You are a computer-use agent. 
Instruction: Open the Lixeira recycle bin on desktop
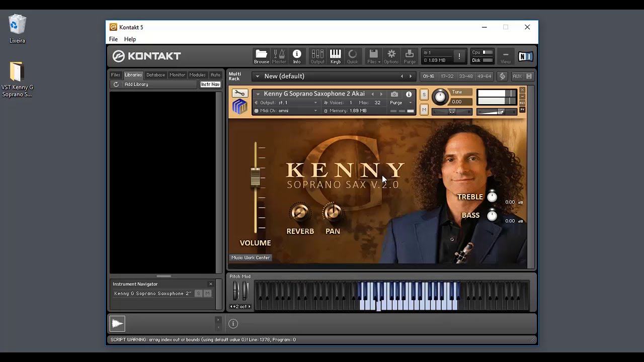click(x=17, y=29)
